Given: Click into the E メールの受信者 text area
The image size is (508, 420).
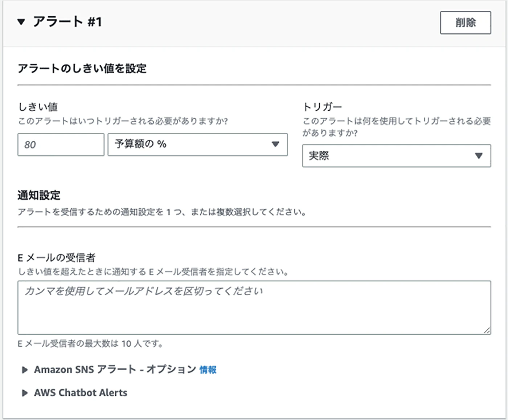Looking at the screenshot, I should tap(254, 307).
